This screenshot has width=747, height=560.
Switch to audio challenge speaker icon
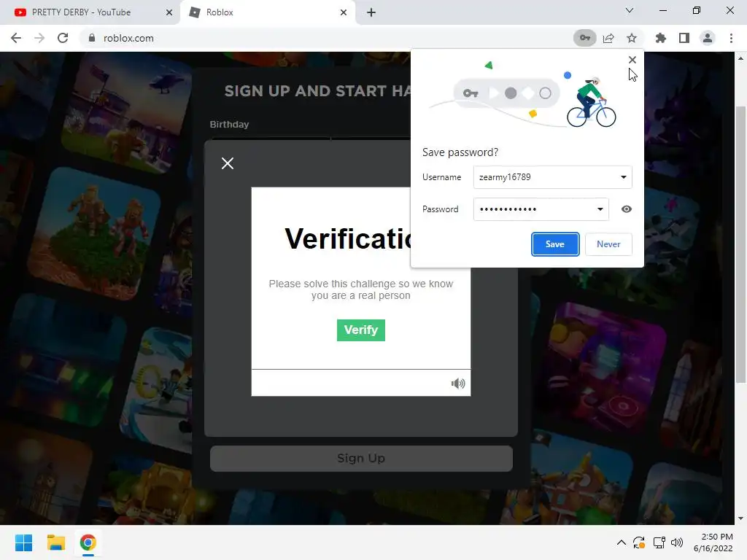point(458,384)
